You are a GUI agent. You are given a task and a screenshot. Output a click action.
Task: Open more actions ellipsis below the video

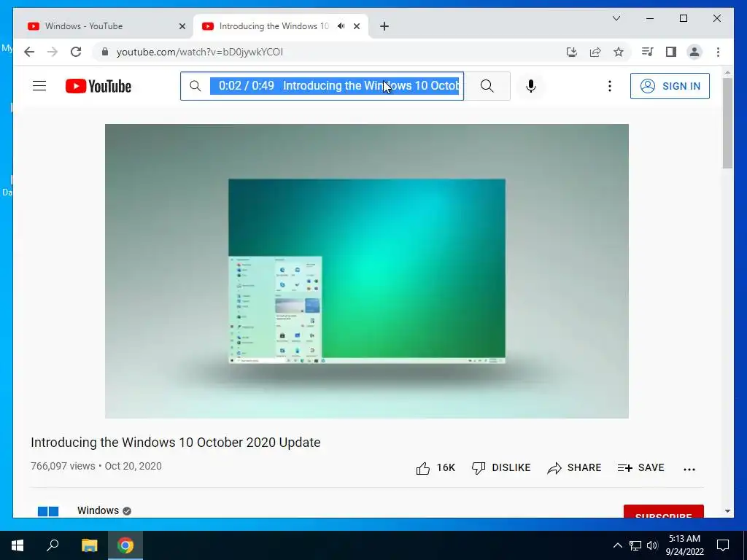point(689,469)
